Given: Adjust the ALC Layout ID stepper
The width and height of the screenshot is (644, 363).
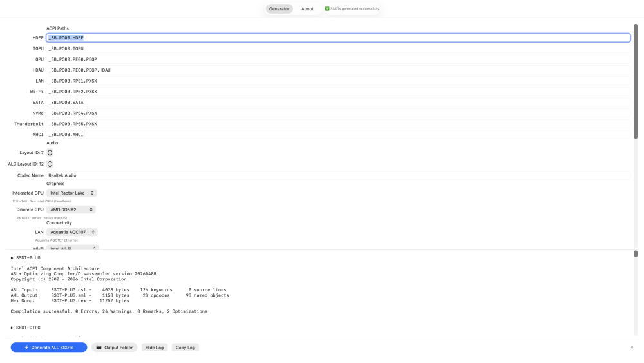Looking at the screenshot, I should pos(50,164).
